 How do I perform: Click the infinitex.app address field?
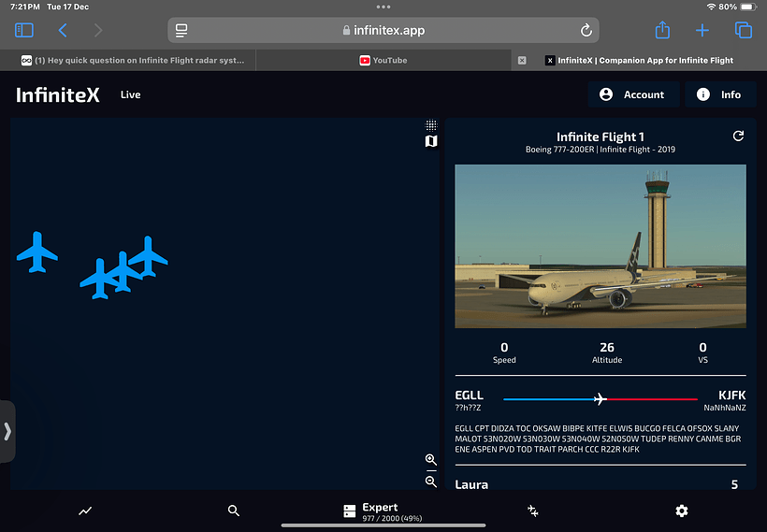coord(383,30)
